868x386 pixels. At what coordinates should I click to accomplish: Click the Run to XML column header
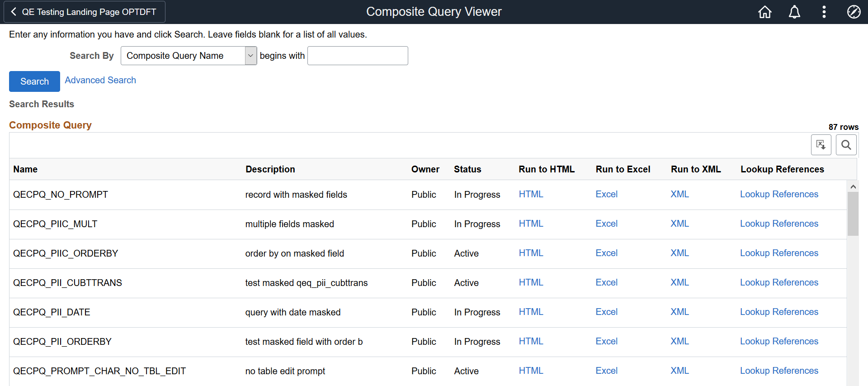(696, 169)
